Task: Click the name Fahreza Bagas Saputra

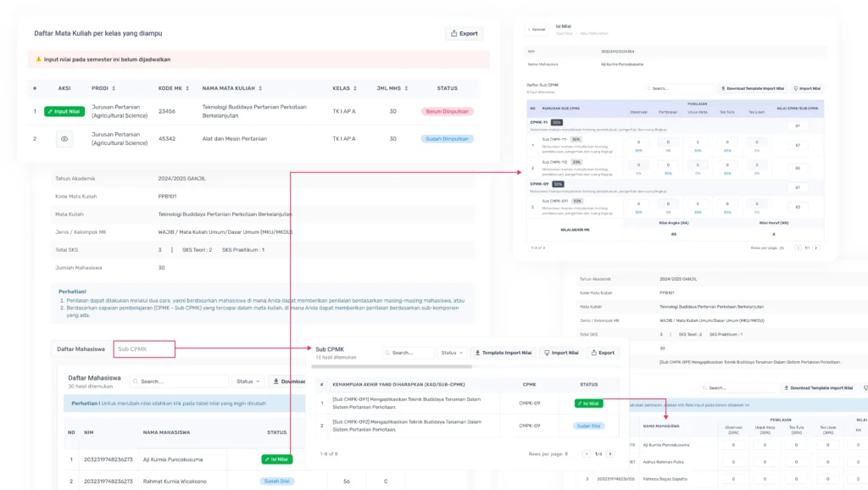Action: pyautogui.click(x=665, y=479)
